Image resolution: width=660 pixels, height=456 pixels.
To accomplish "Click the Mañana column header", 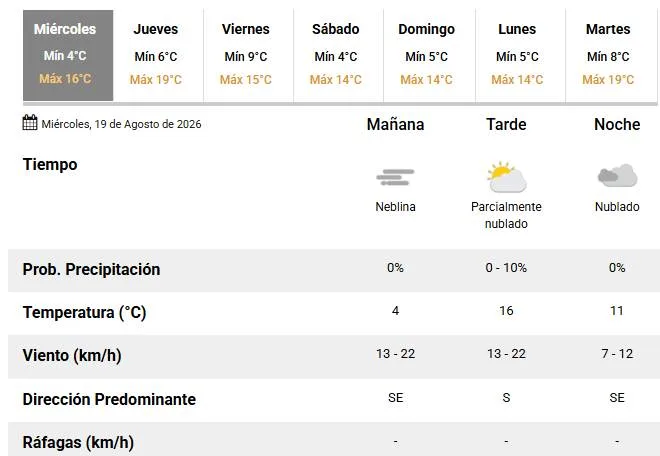I will click(395, 125).
